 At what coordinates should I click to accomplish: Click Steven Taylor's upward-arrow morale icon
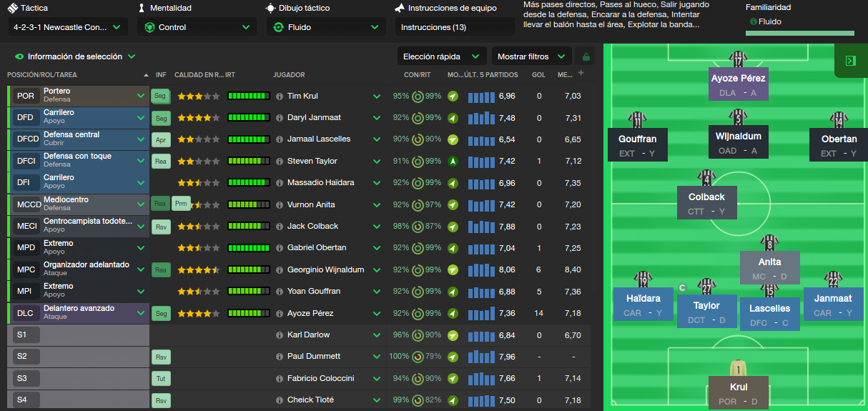[x=453, y=162]
